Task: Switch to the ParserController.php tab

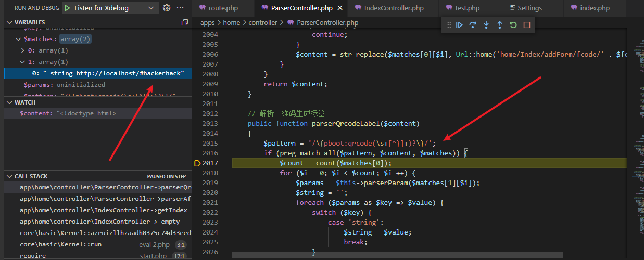Action: (x=301, y=8)
